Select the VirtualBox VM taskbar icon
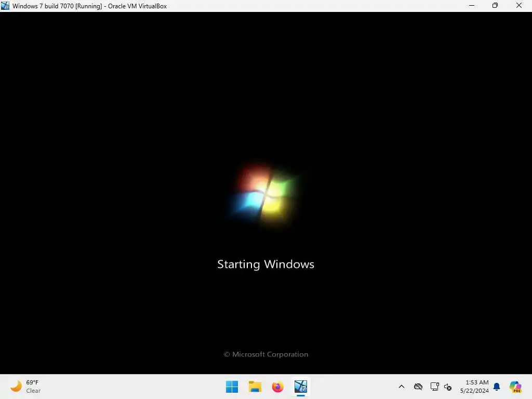 tap(301, 387)
